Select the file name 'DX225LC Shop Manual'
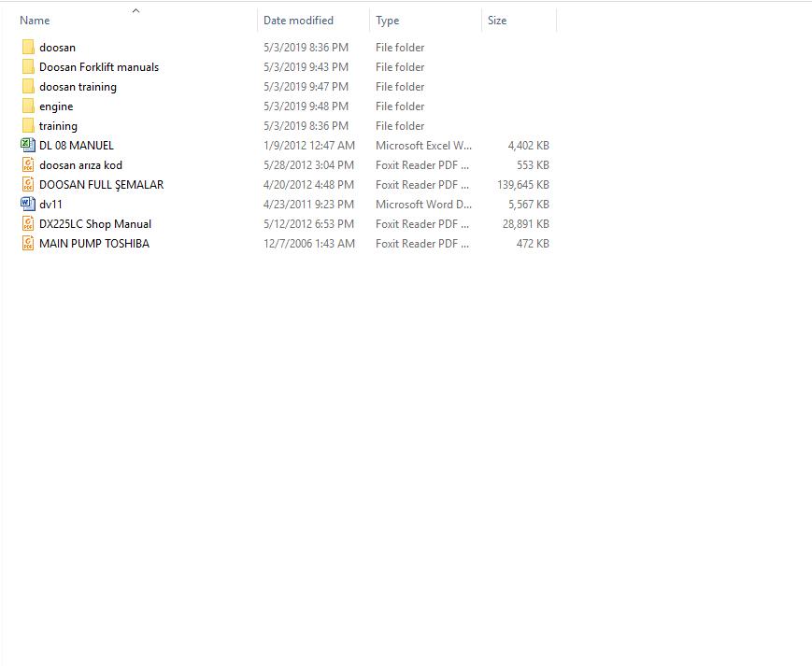 coord(95,224)
